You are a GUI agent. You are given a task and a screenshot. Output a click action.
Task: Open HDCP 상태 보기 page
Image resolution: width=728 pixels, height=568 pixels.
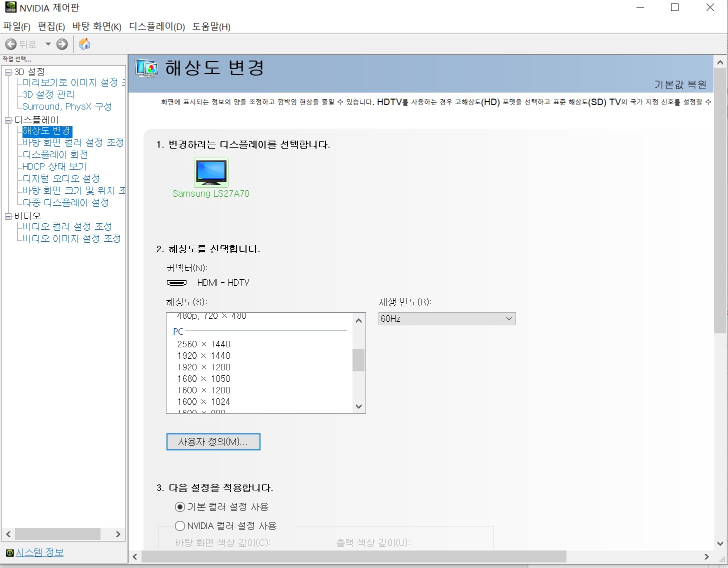[54, 167]
